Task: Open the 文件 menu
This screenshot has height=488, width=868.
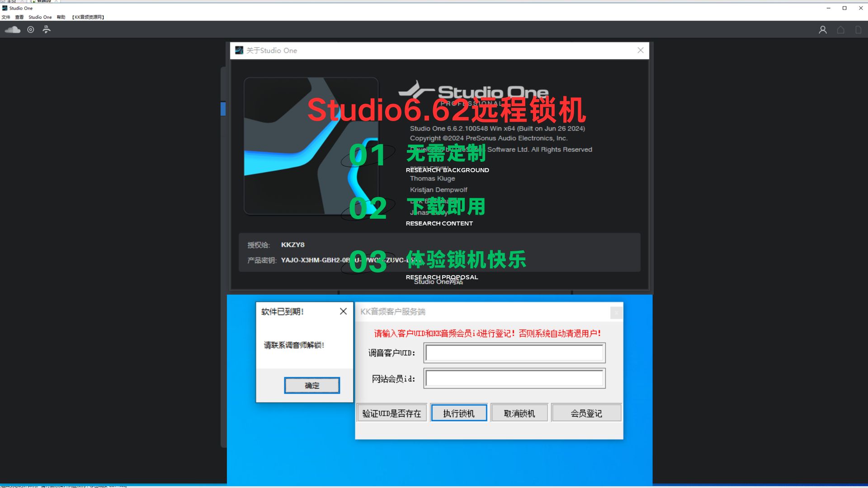Action: 6,17
